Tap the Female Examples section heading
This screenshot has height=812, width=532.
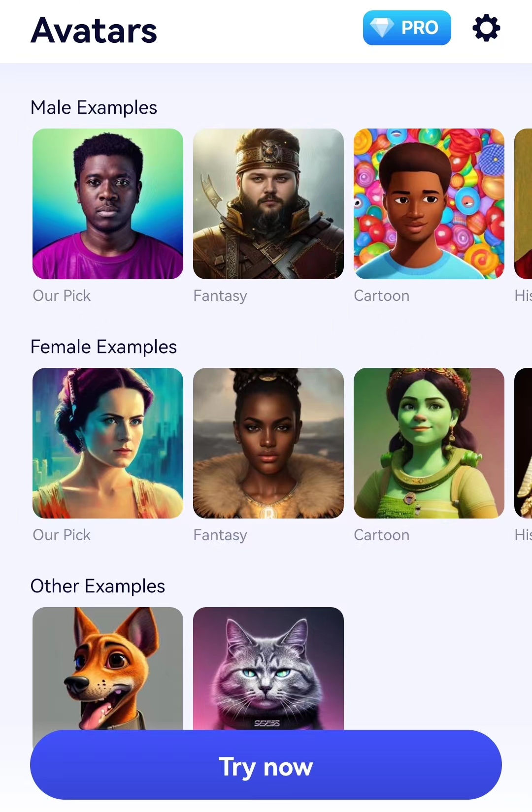click(x=103, y=347)
